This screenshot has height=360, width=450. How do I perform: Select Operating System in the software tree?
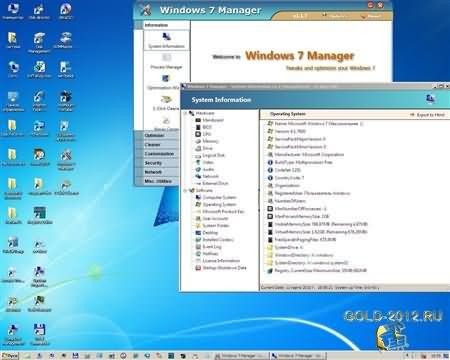pos(216,204)
